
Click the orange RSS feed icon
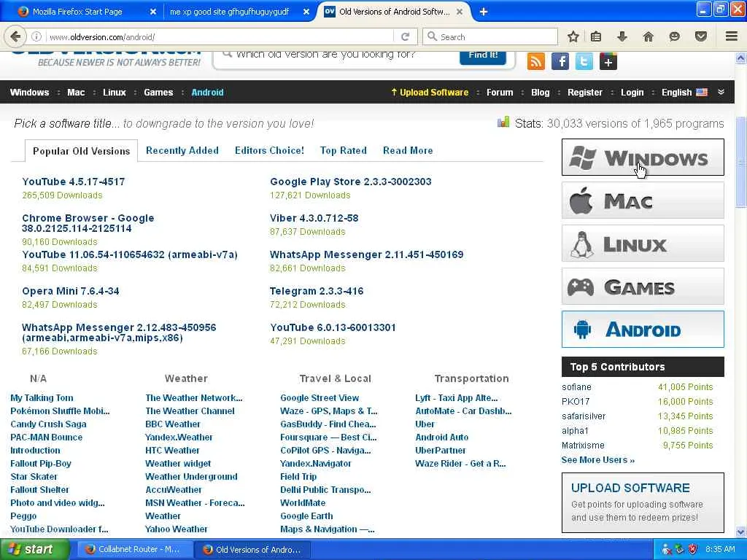click(536, 61)
